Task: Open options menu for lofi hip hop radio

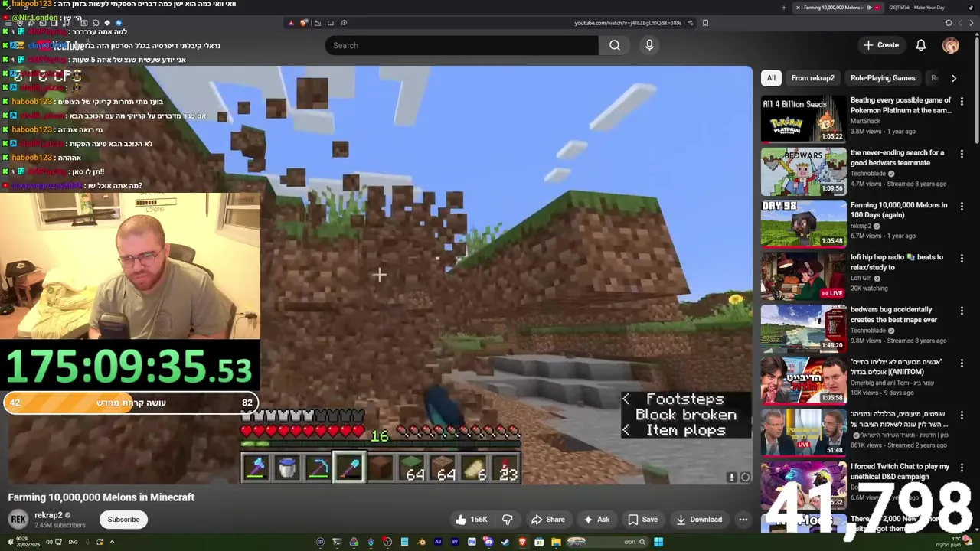Action: click(962, 258)
